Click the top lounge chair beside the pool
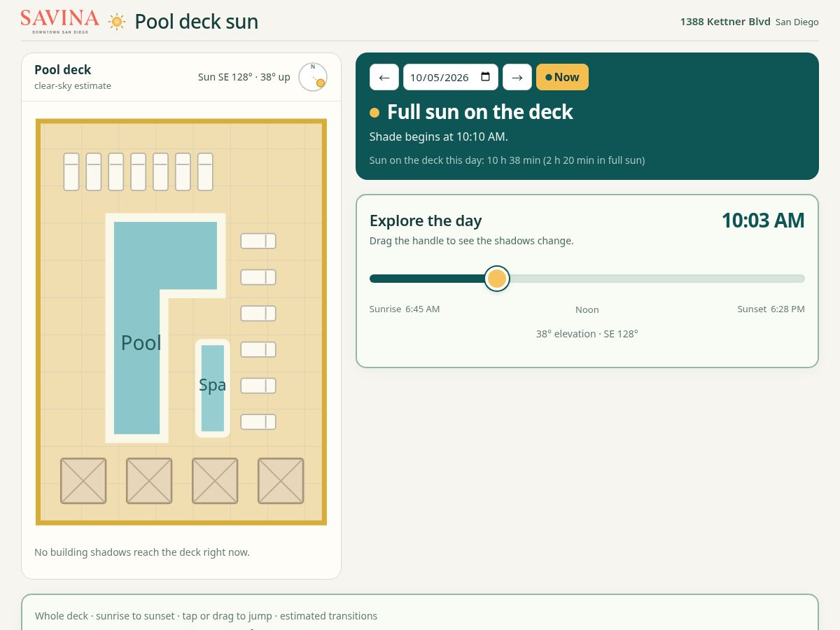840x630 pixels. tap(258, 241)
